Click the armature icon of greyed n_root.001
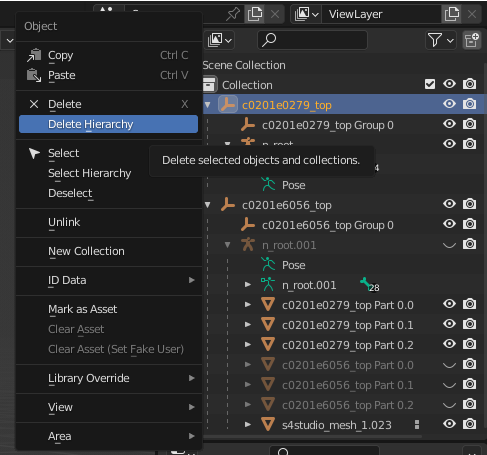Viewport: 487px width, 455px height. [248, 245]
